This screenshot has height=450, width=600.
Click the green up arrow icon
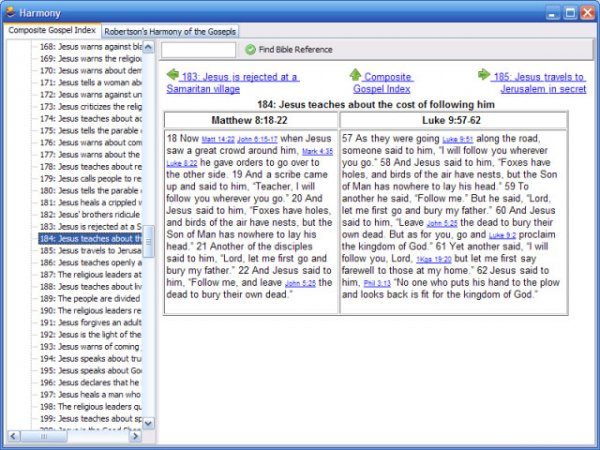pyautogui.click(x=355, y=75)
